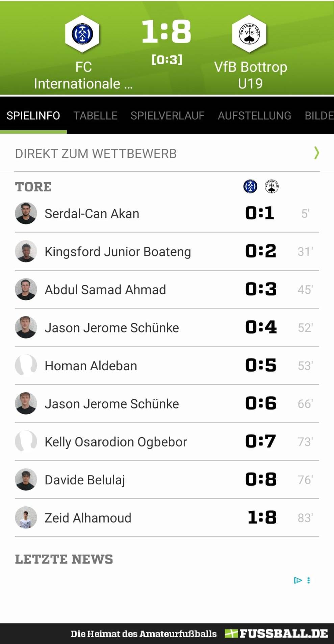The width and height of the screenshot is (334, 644).
Task: Open Davide Belulaj player name
Action: coord(85,480)
